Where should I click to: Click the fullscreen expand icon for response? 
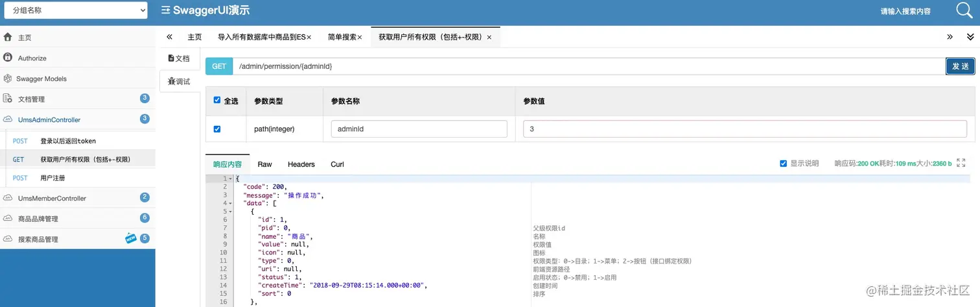[x=961, y=163]
